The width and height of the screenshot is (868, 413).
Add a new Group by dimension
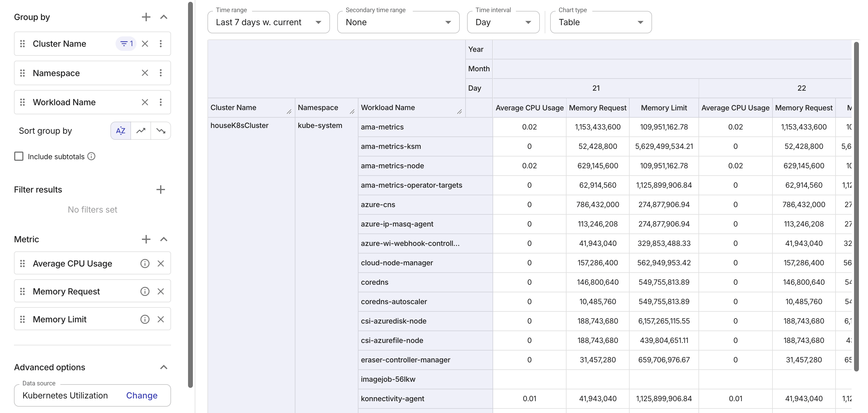(x=146, y=17)
